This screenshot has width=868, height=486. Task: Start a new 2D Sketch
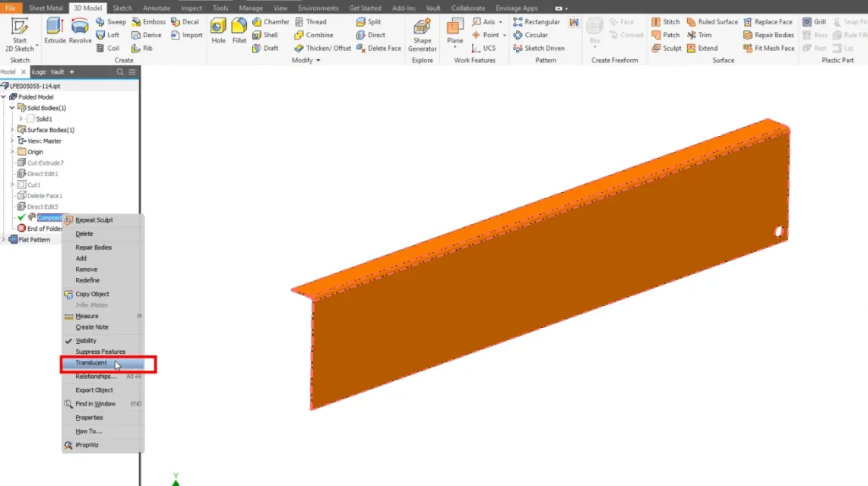[x=19, y=34]
